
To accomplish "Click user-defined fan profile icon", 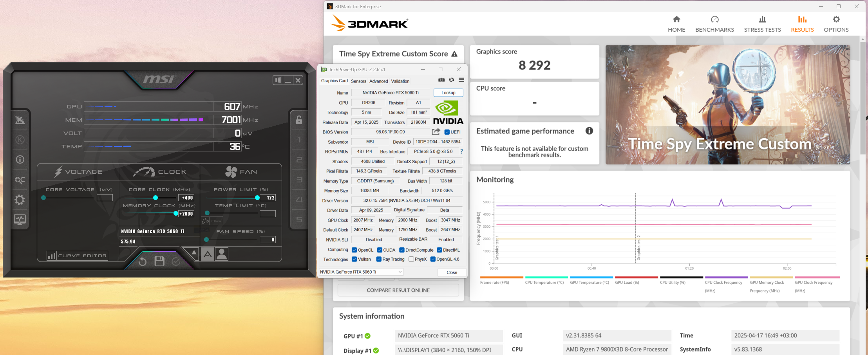I will (222, 254).
